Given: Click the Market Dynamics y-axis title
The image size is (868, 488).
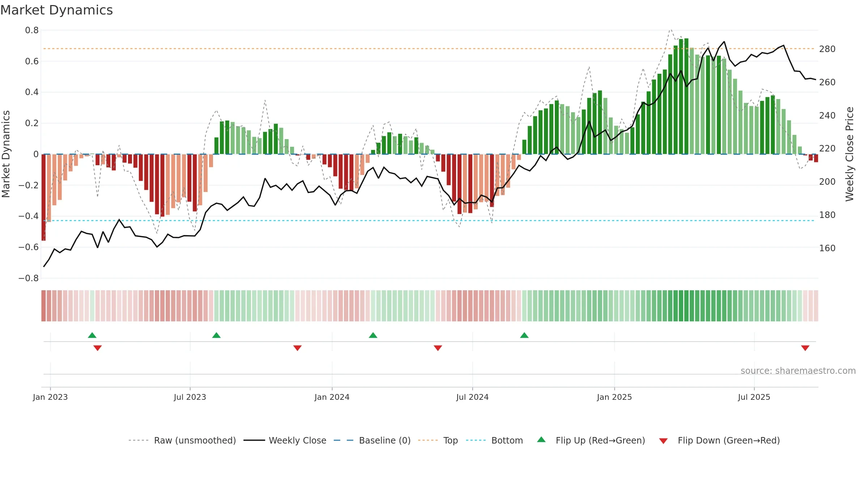Looking at the screenshot, I should [x=6, y=154].
